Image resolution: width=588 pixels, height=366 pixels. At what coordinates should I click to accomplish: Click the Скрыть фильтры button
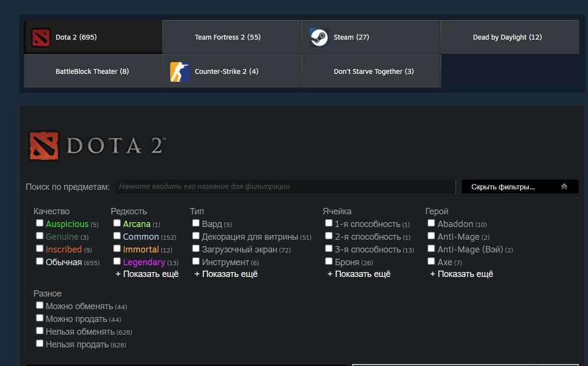click(520, 187)
